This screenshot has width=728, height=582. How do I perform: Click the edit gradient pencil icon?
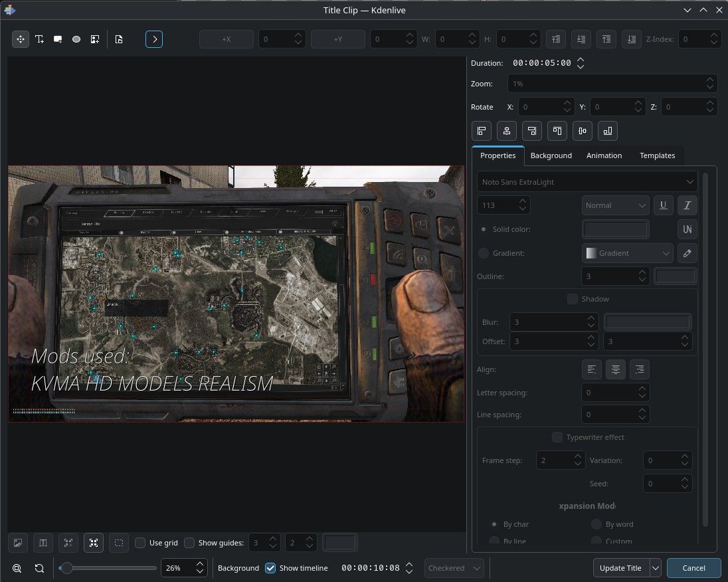687,253
